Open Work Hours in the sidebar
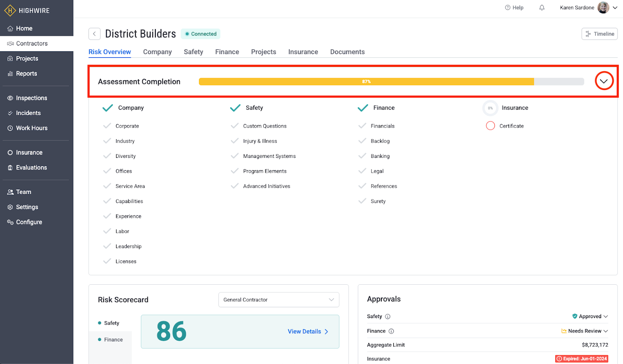Screen dimensions: 623x364 [x=32, y=128]
